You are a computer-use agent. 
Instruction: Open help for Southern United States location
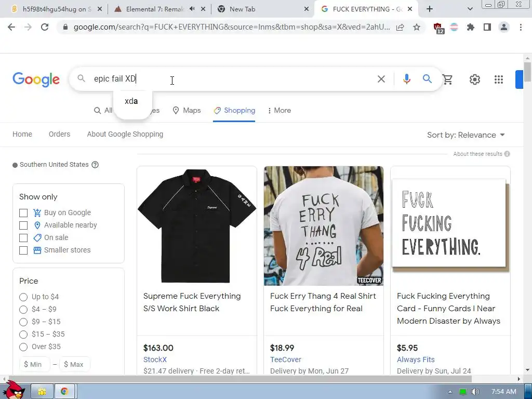pos(96,165)
